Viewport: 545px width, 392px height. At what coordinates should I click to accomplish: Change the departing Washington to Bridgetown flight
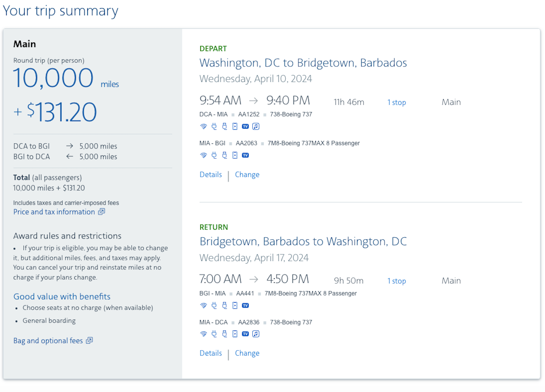(x=247, y=175)
